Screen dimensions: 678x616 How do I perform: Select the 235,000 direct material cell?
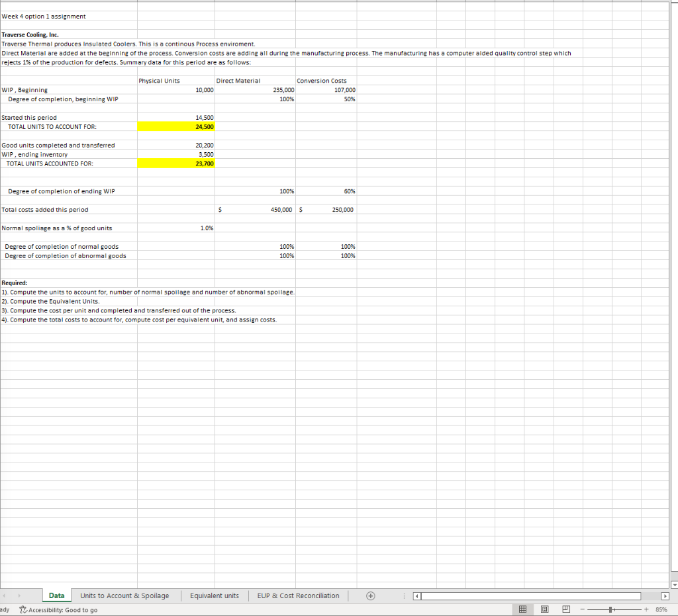[x=255, y=90]
